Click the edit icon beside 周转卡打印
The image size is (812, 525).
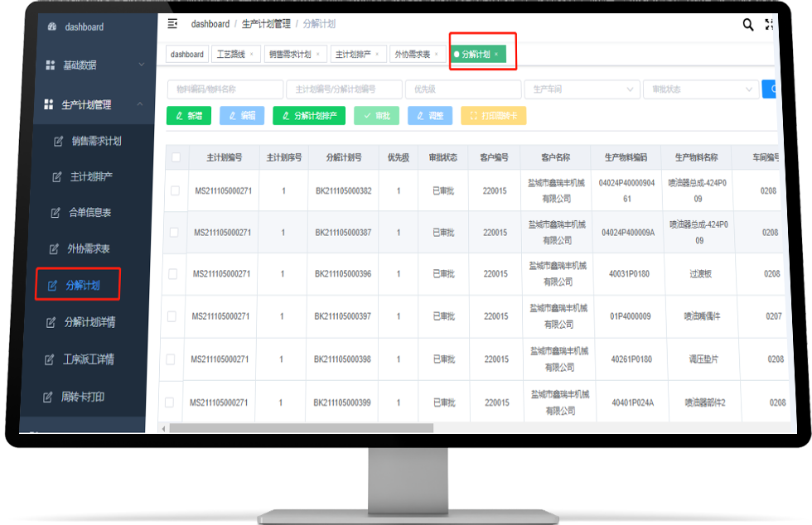click(x=47, y=397)
